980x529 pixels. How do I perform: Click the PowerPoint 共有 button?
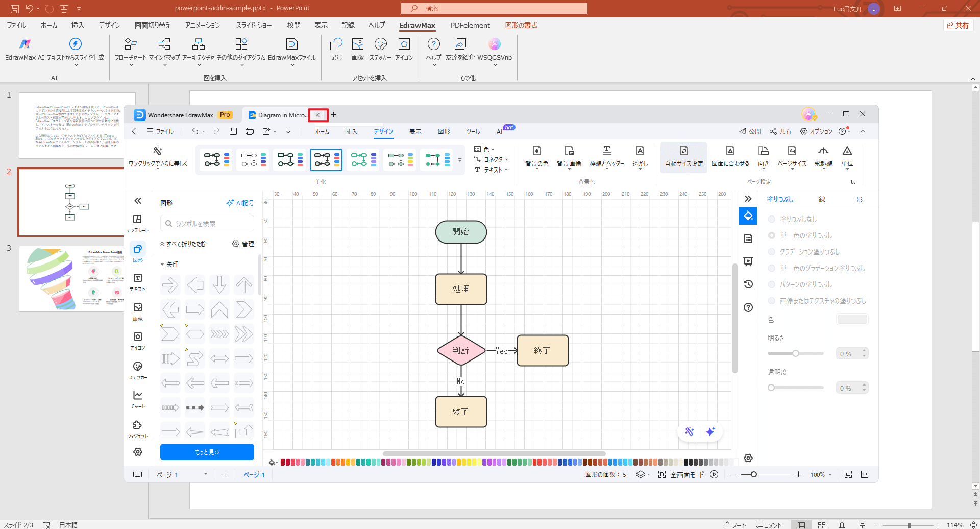(x=958, y=26)
